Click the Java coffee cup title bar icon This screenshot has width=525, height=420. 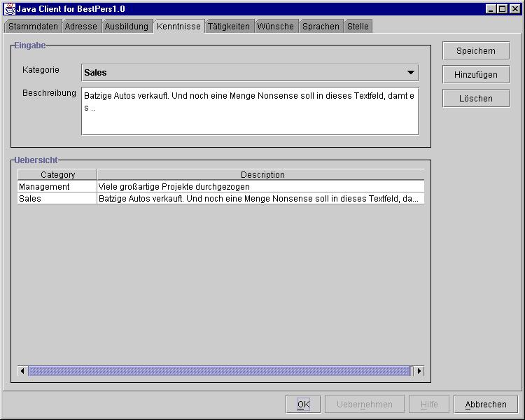(x=9, y=8)
